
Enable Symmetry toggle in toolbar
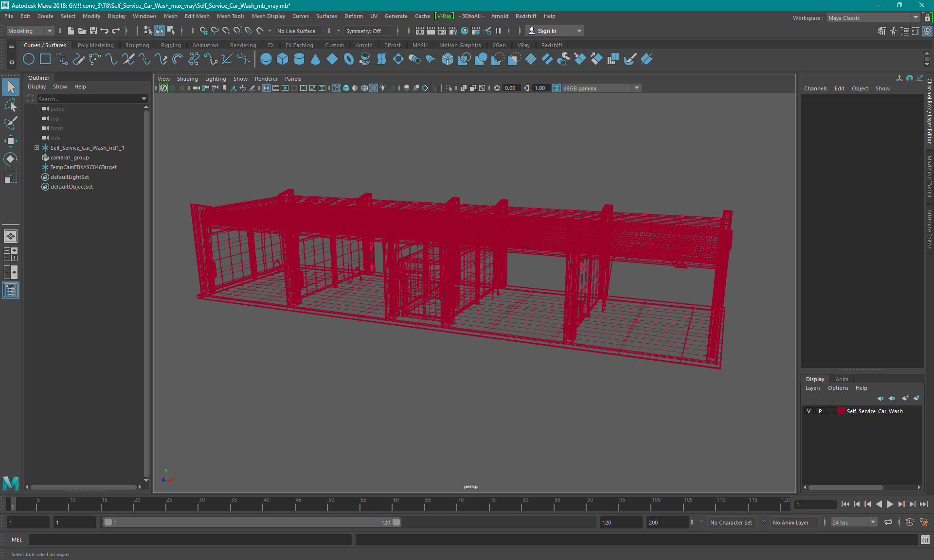[x=365, y=31]
